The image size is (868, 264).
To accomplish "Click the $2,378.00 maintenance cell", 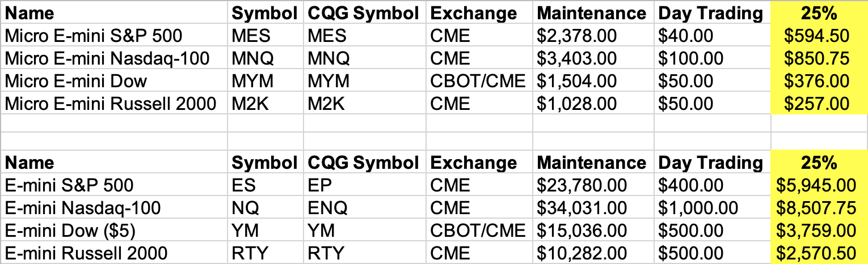I will click(x=576, y=36).
